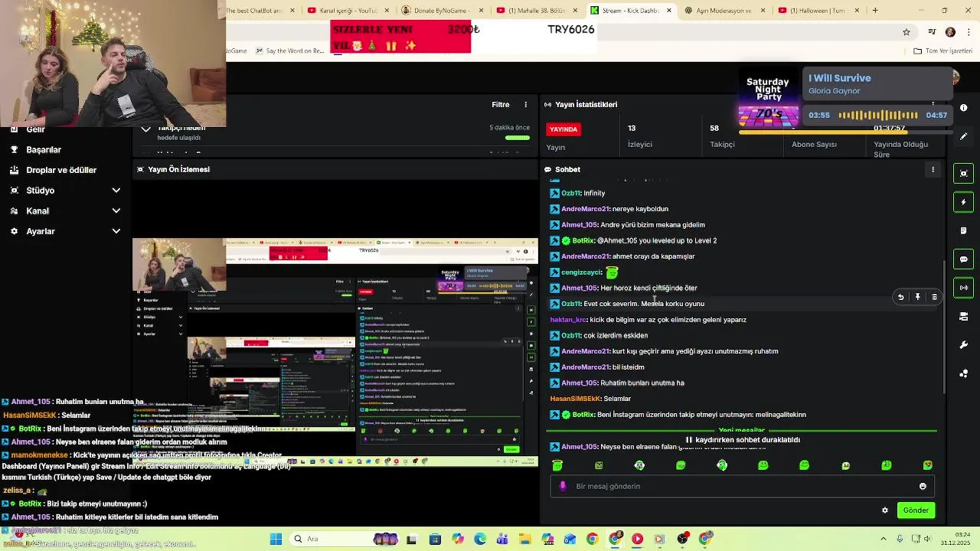Switch to the Aşırı Moderasyon tab
This screenshot has width=980, height=551.
(x=726, y=11)
